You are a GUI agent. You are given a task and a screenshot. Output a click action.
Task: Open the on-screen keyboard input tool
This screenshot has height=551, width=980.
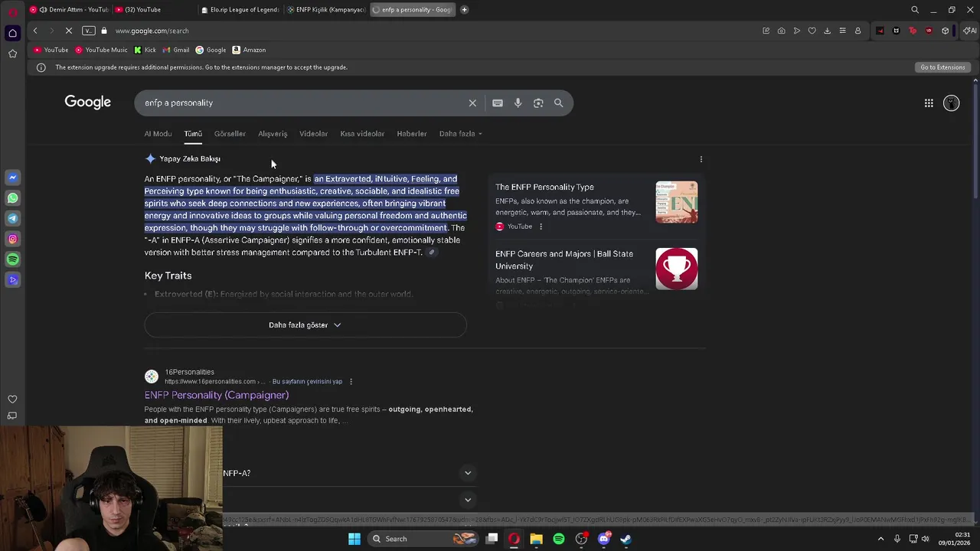tap(498, 103)
